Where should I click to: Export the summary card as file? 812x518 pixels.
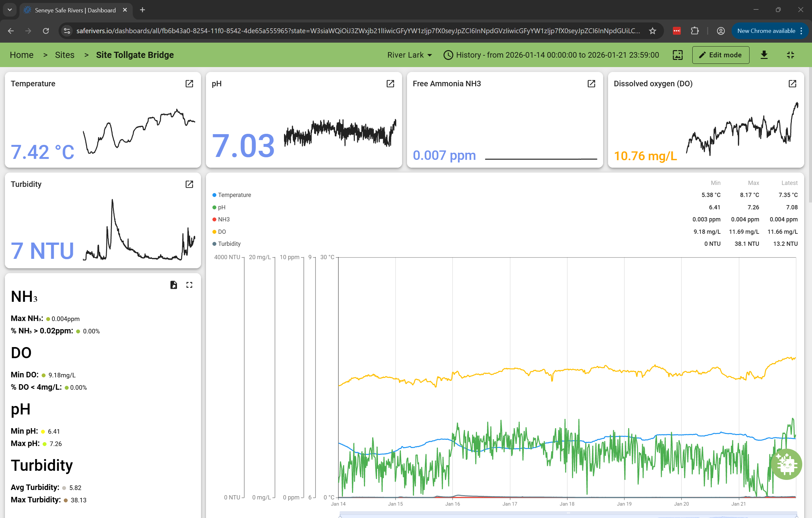[174, 285]
